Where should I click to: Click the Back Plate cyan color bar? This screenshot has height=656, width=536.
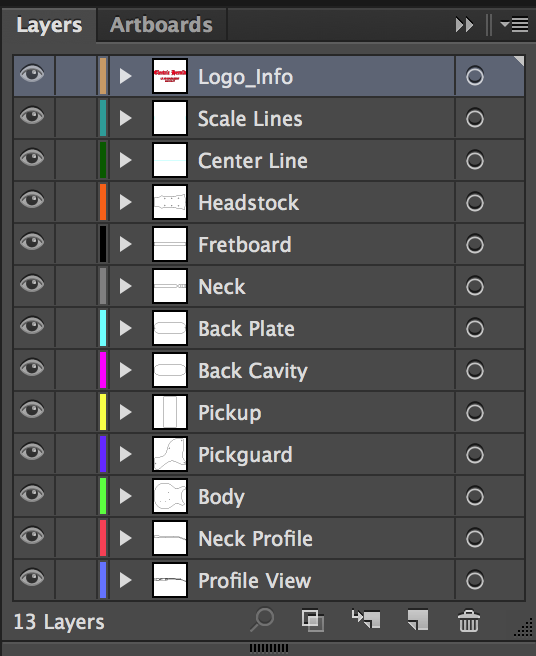pyautogui.click(x=103, y=328)
